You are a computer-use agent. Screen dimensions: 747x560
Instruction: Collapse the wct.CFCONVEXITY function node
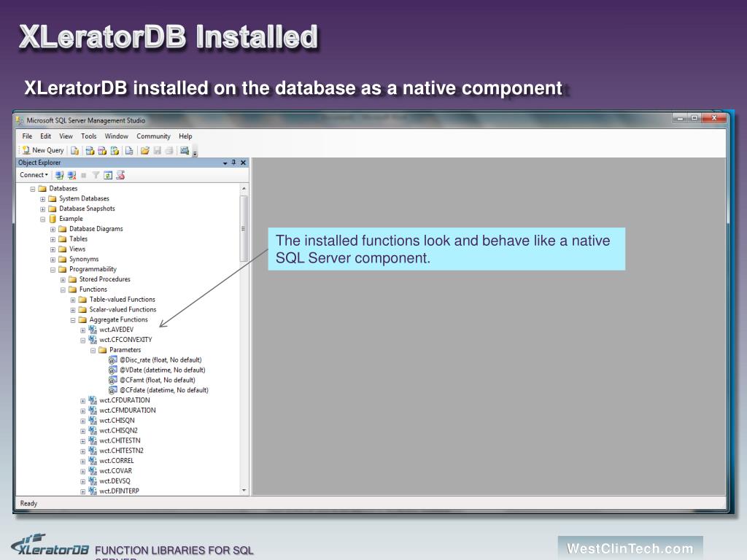point(83,341)
